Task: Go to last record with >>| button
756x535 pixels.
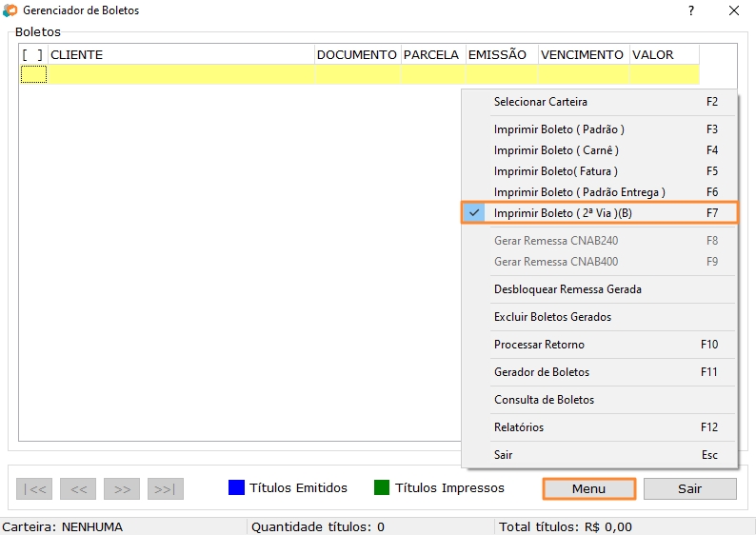Action: 166,488
